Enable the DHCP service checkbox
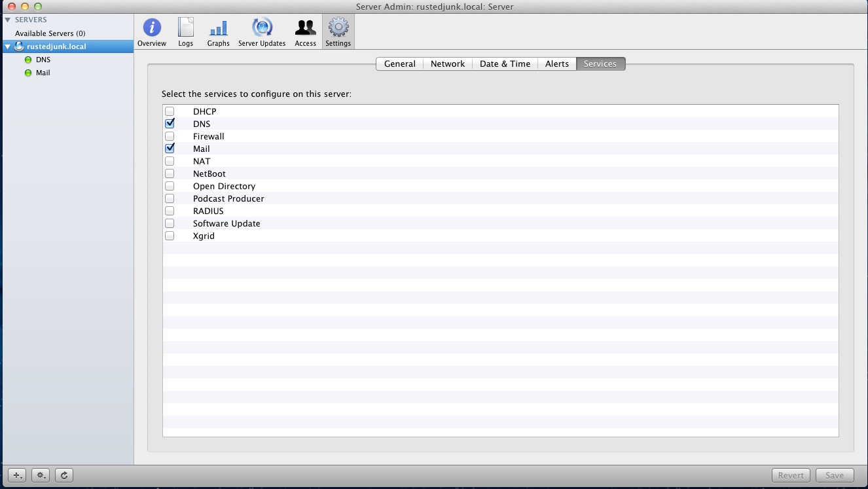Image resolution: width=868 pixels, height=489 pixels. pyautogui.click(x=170, y=111)
